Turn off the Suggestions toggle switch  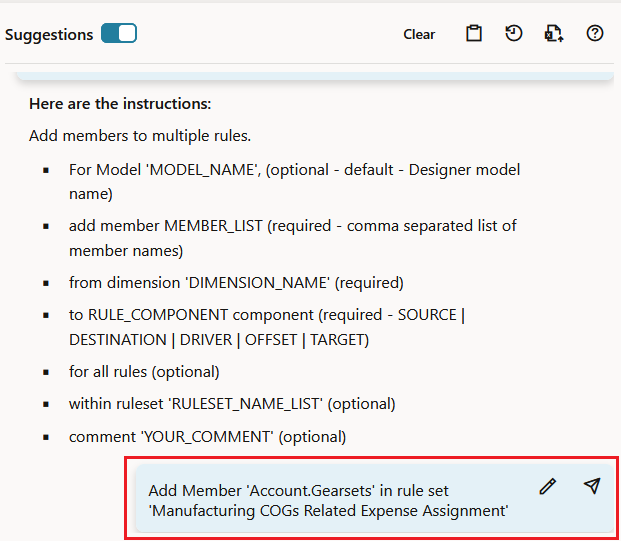coord(119,33)
